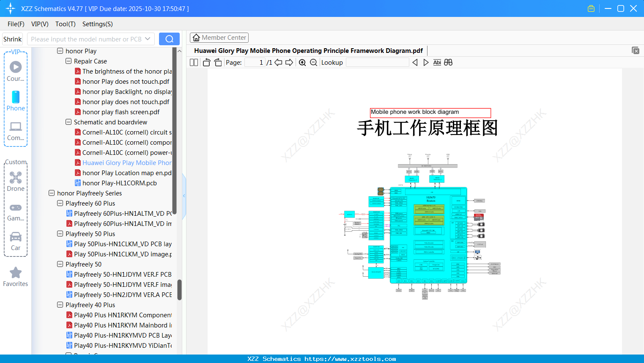
Task: Open the VIP(V) menu
Action: point(40,24)
